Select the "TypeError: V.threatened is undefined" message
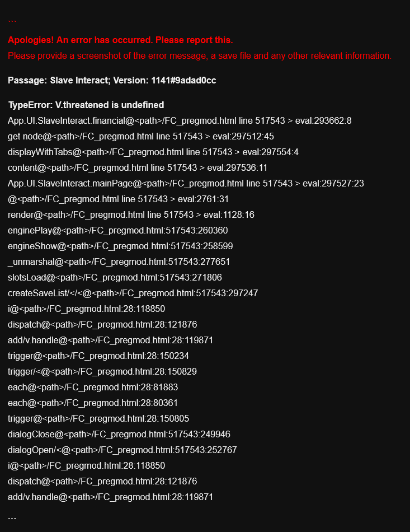The width and height of the screenshot is (410, 532). (86, 105)
